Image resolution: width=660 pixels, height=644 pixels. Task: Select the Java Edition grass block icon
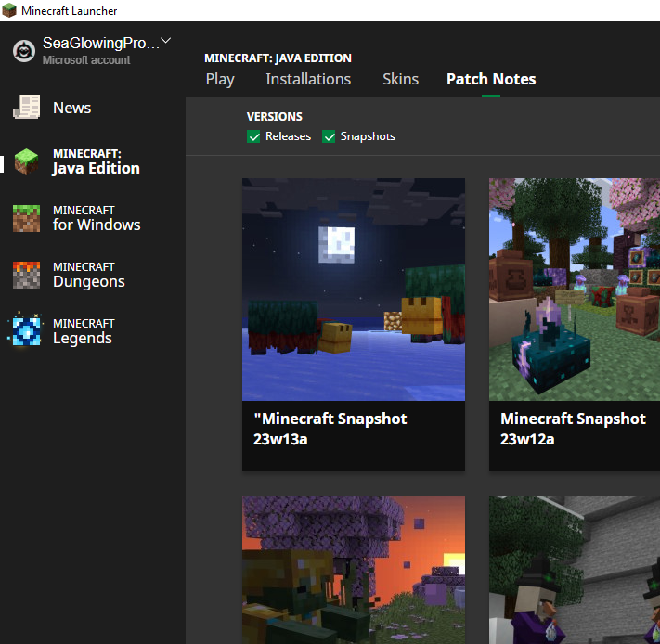26,161
